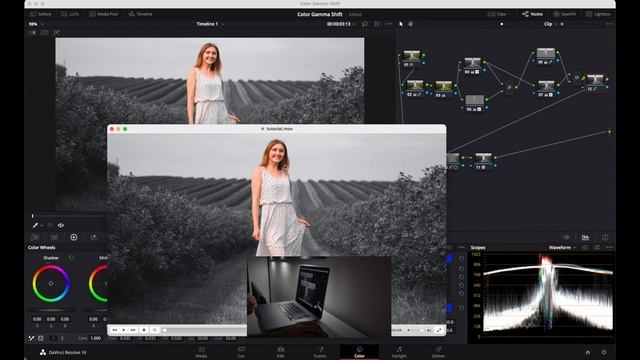Select node 04 in node graph
This screenshot has width=640, height=360.
click(x=473, y=65)
